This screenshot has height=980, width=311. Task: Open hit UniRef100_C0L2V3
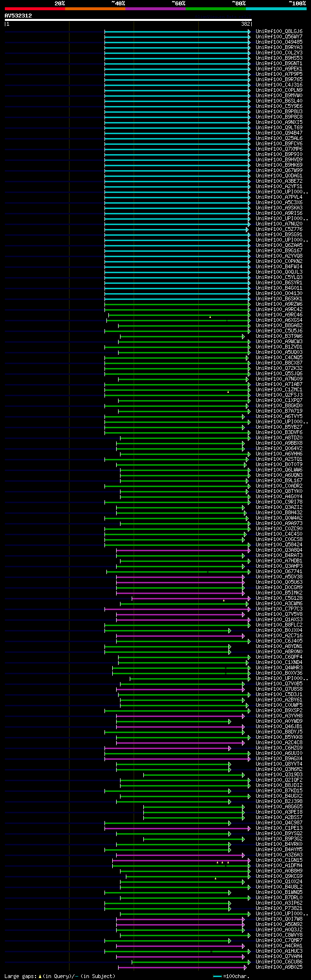279,52
